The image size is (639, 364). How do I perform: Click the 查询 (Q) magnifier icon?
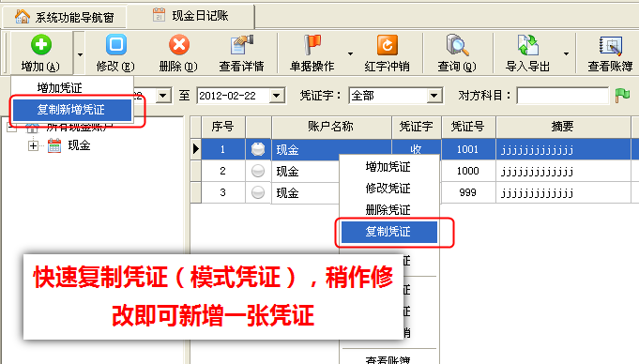tap(457, 44)
